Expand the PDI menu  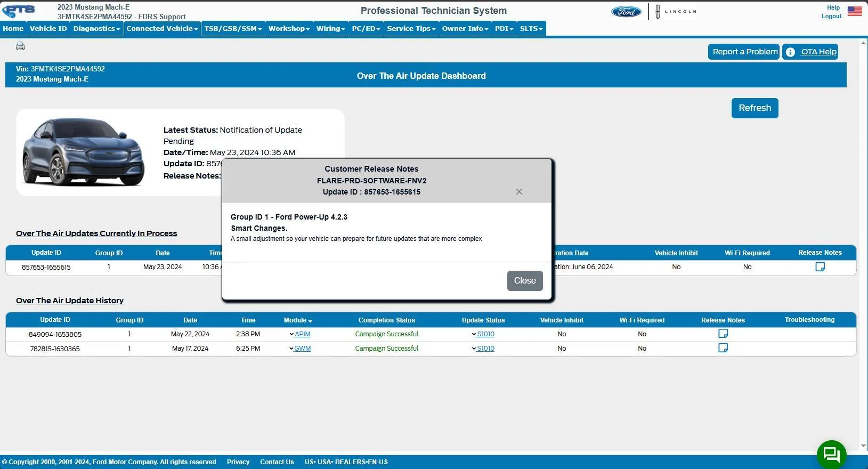tap(504, 29)
